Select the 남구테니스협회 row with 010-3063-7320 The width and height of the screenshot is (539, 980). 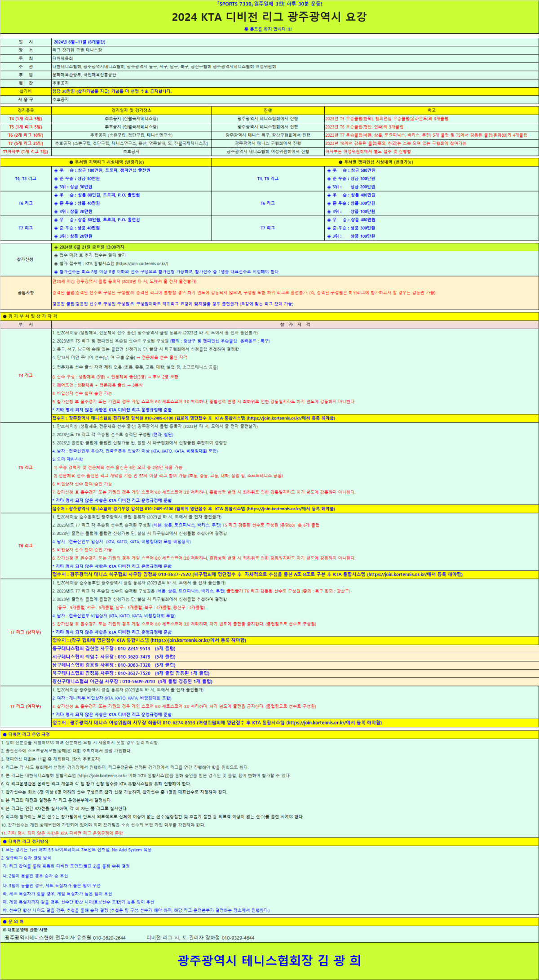[114, 665]
